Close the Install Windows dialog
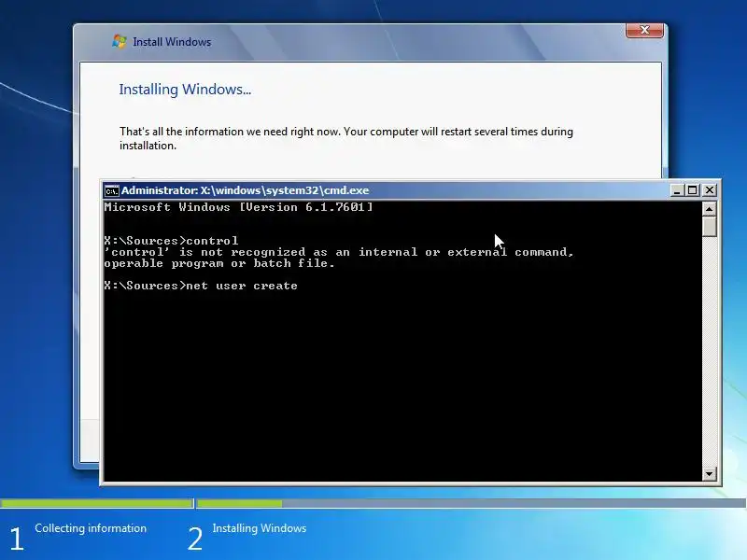Screen dimensions: 747x560 tap(644, 30)
